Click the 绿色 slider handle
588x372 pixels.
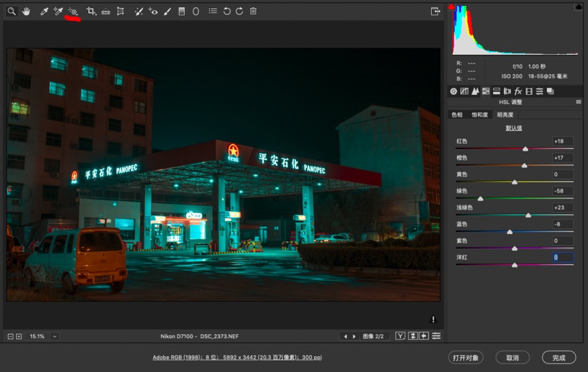click(x=480, y=199)
